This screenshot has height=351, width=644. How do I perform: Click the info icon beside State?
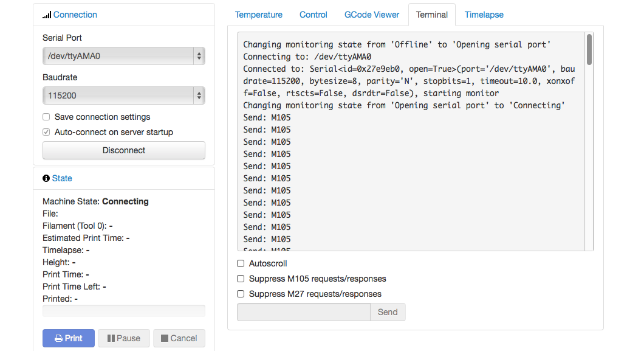point(46,178)
